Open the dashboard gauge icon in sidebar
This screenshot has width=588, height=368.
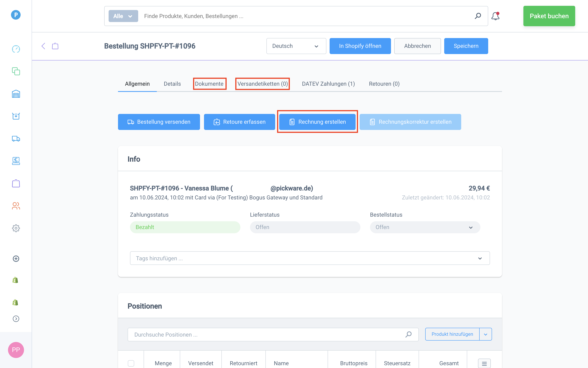tap(16, 49)
